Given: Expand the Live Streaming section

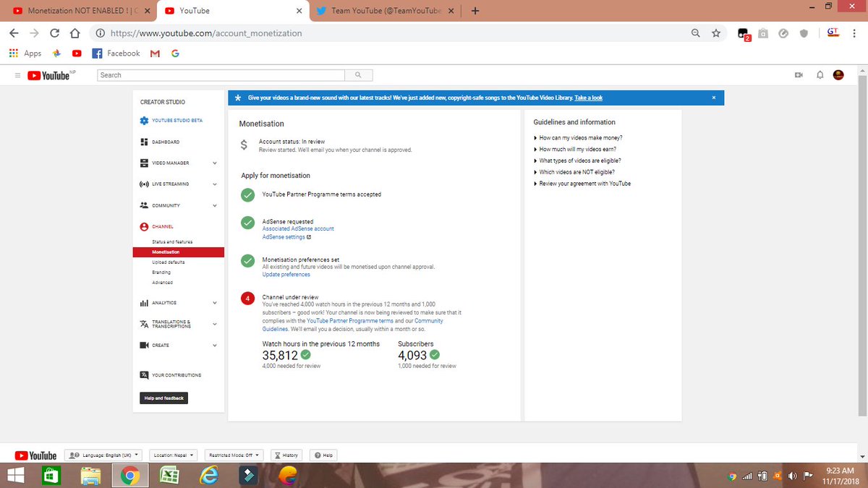Looking at the screenshot, I should tap(215, 184).
